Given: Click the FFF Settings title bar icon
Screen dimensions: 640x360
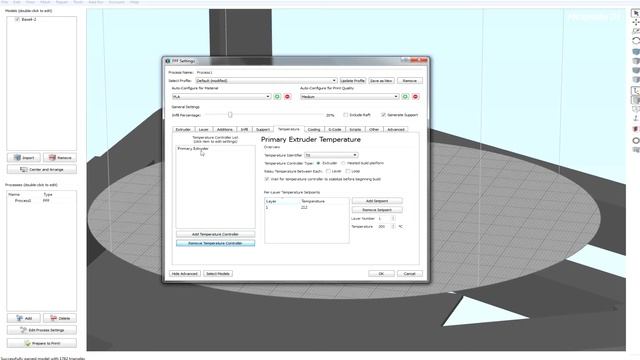Looking at the screenshot, I should [168, 61].
